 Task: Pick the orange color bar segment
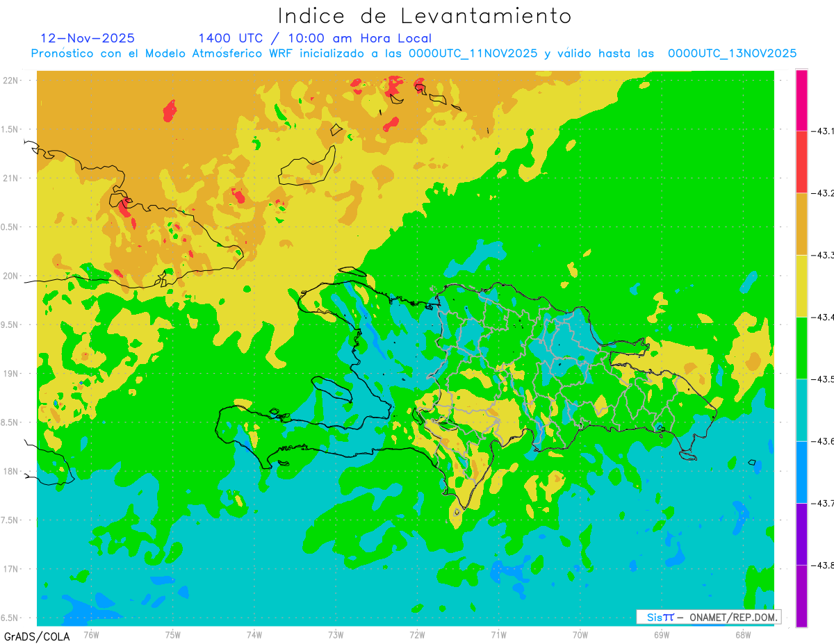click(x=801, y=224)
